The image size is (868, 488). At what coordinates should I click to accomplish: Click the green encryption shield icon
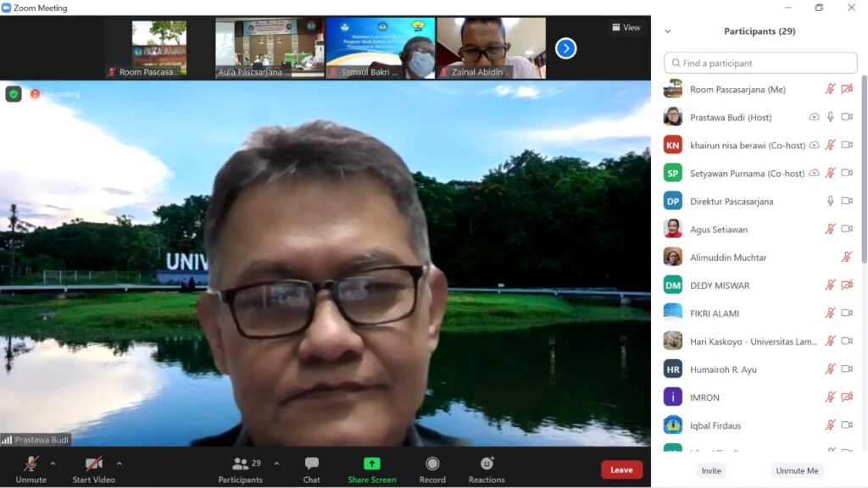[14, 94]
